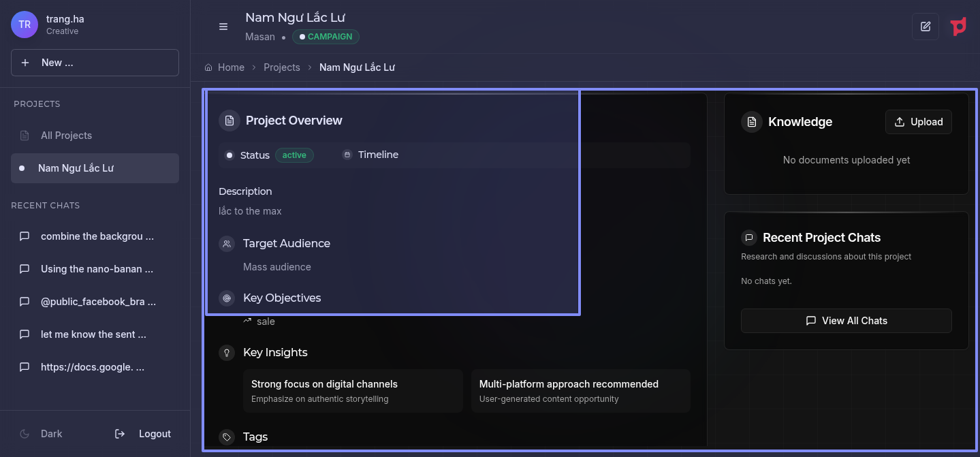Toggle the Dark theme mode
The image size is (980, 457).
click(x=42, y=434)
